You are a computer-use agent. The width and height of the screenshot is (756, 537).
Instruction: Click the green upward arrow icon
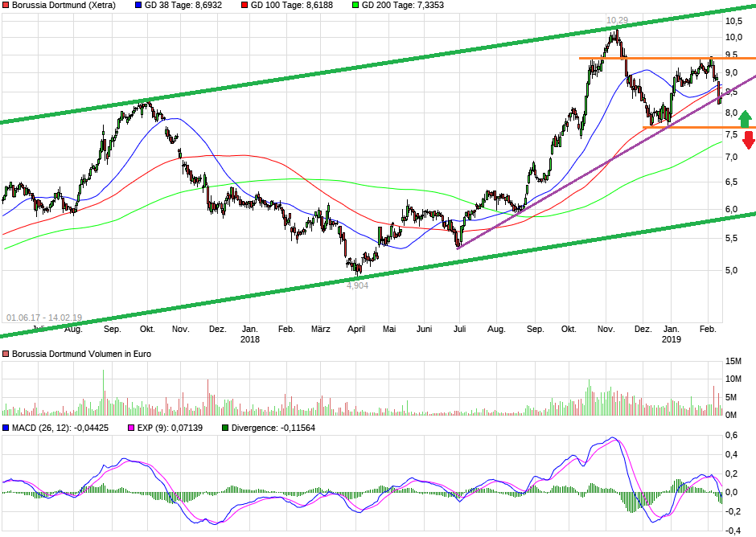click(x=745, y=118)
